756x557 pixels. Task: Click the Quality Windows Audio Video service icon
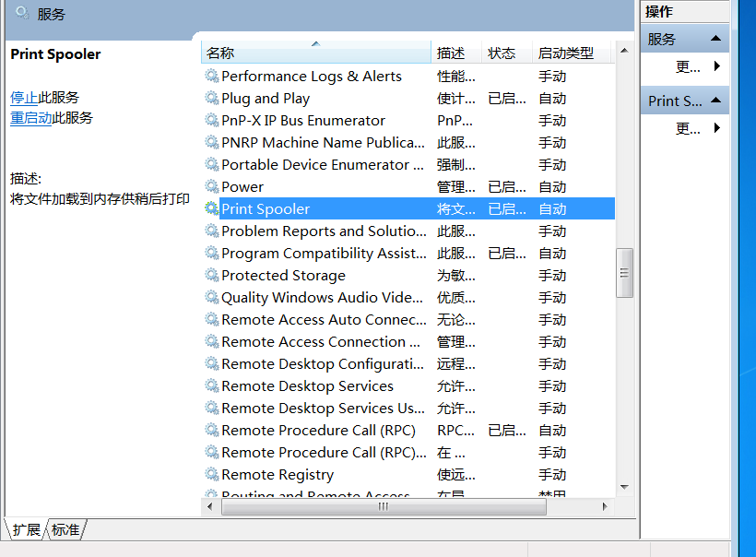coord(212,297)
